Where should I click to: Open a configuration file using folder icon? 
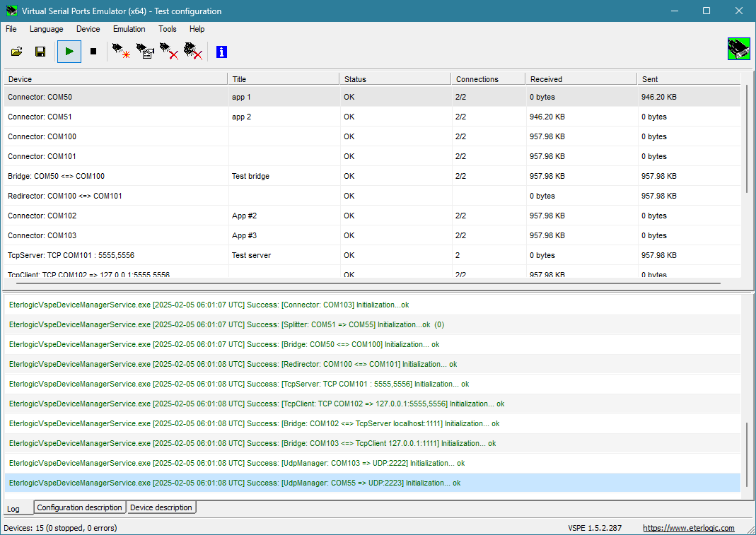(x=16, y=52)
